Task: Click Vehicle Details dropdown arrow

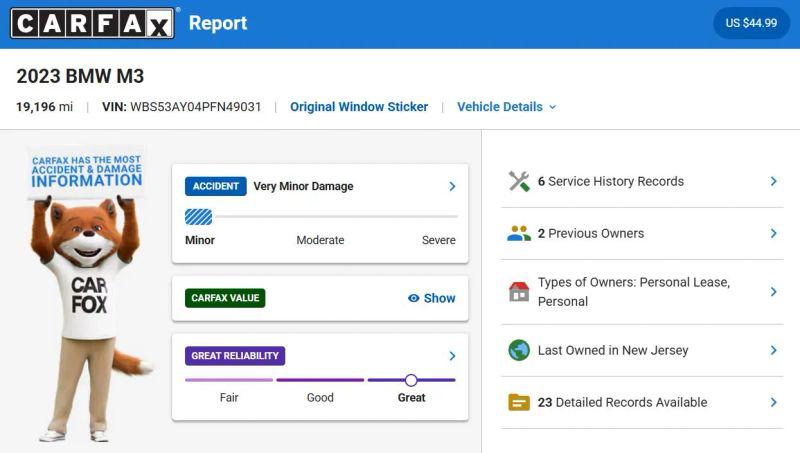Action: (x=553, y=107)
